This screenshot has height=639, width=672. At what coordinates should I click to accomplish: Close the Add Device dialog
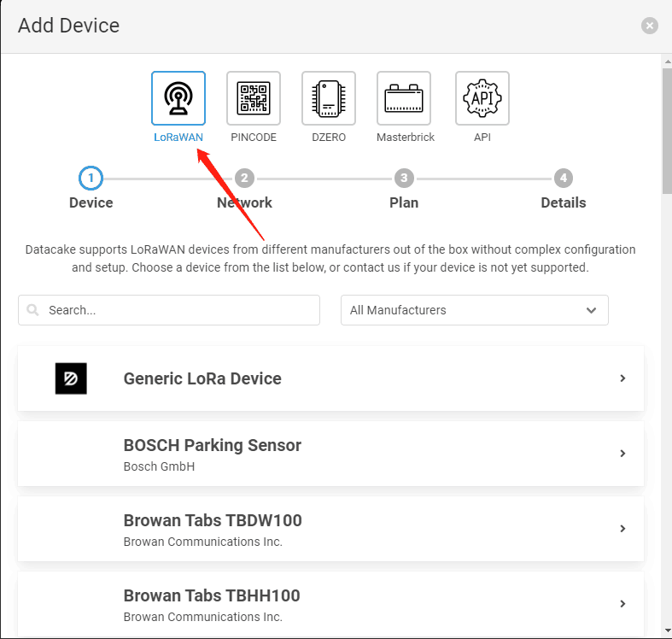[x=649, y=26]
